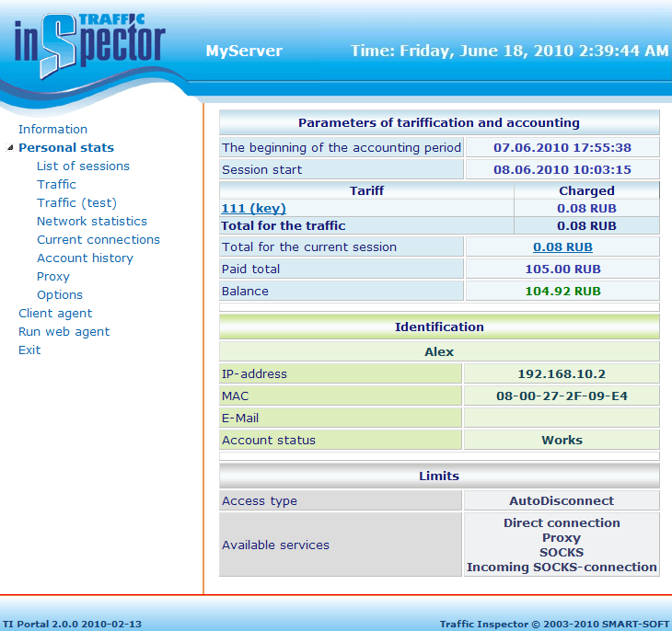Click the Limits section header
The height and width of the screenshot is (631, 672).
439,476
